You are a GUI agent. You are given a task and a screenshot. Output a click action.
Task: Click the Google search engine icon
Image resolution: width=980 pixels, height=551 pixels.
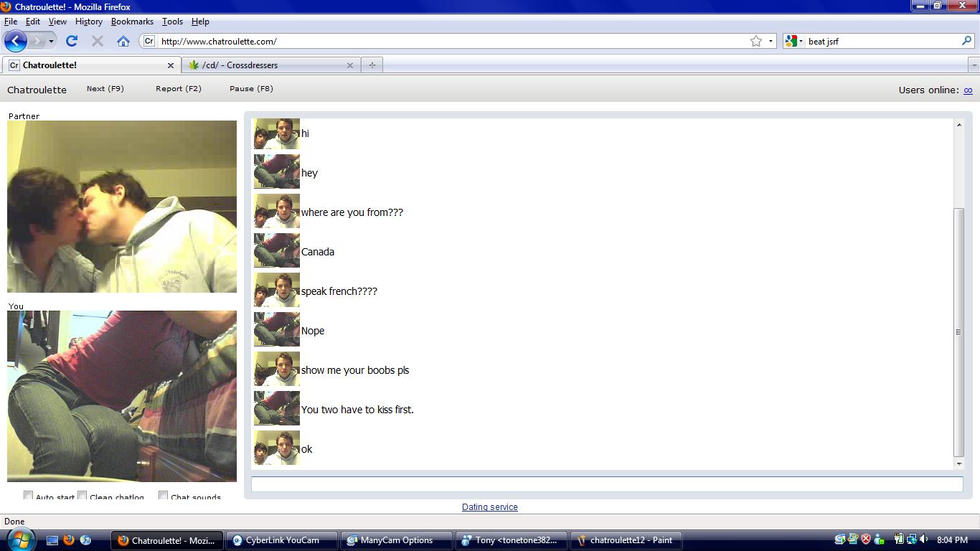pos(791,41)
